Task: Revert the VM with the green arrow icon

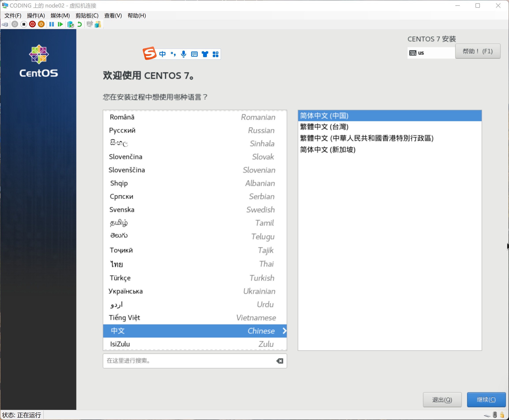Action: [x=79, y=24]
